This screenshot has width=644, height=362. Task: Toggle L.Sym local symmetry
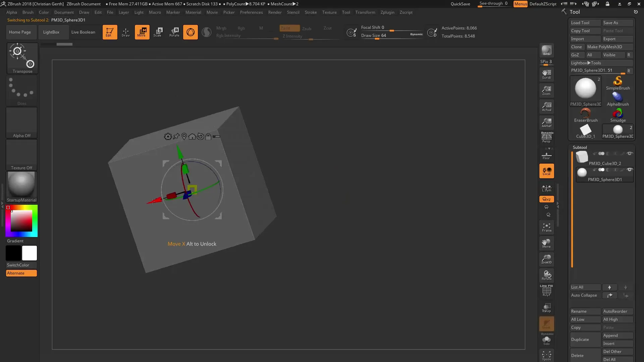[546, 188]
